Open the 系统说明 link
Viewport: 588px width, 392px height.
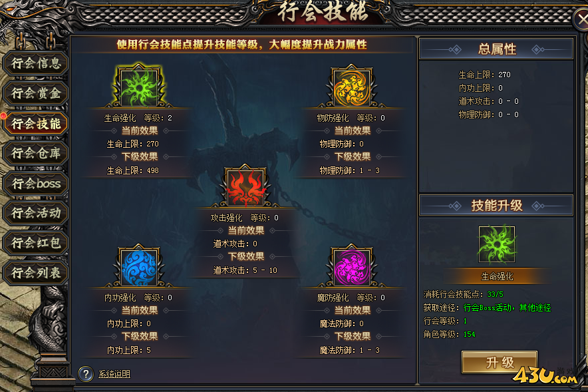tap(114, 374)
